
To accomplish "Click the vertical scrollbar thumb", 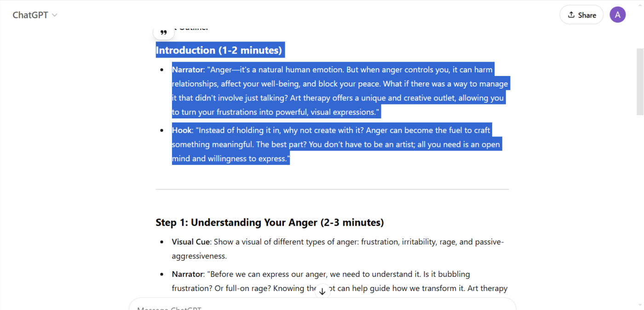I will point(640,82).
